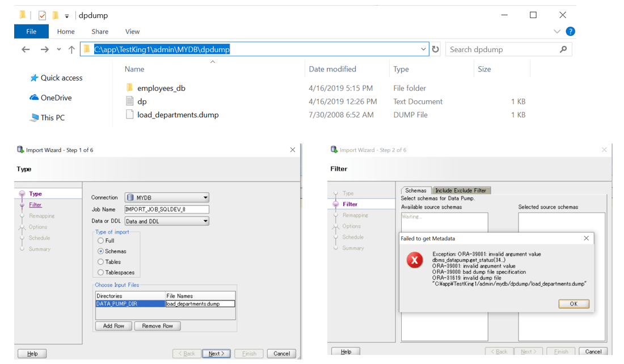Switch to the Home ribbon tab

[x=66, y=31]
